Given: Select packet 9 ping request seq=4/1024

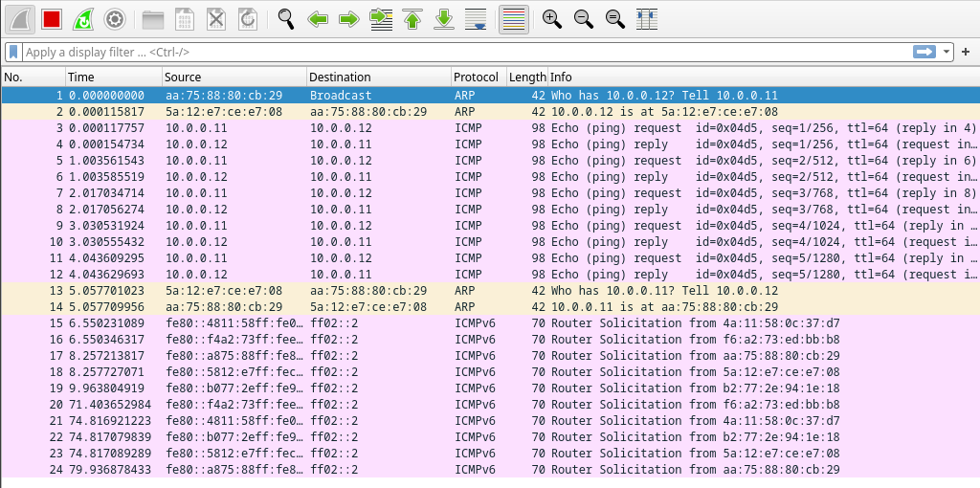Looking at the screenshot, I should point(490,226).
